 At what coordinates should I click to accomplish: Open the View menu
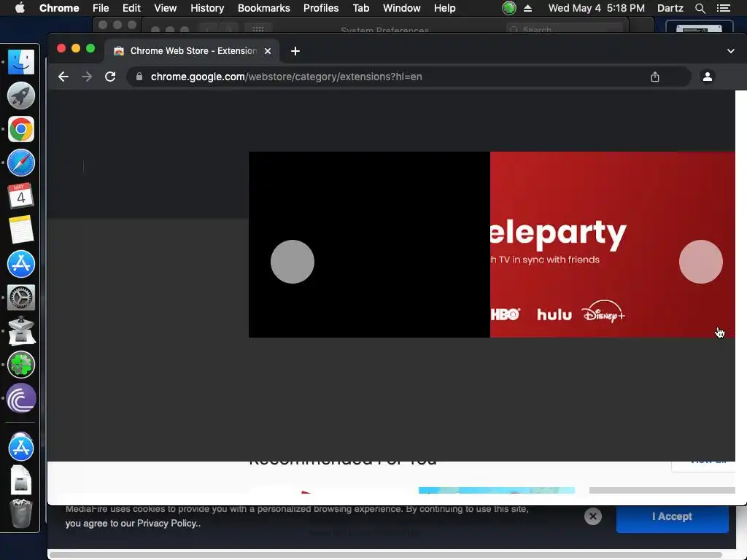pyautogui.click(x=166, y=8)
